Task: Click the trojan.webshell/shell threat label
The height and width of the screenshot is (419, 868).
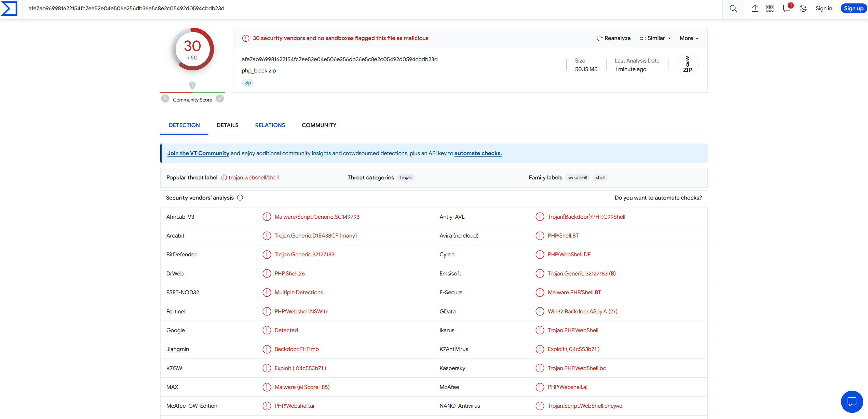Action: [253, 177]
